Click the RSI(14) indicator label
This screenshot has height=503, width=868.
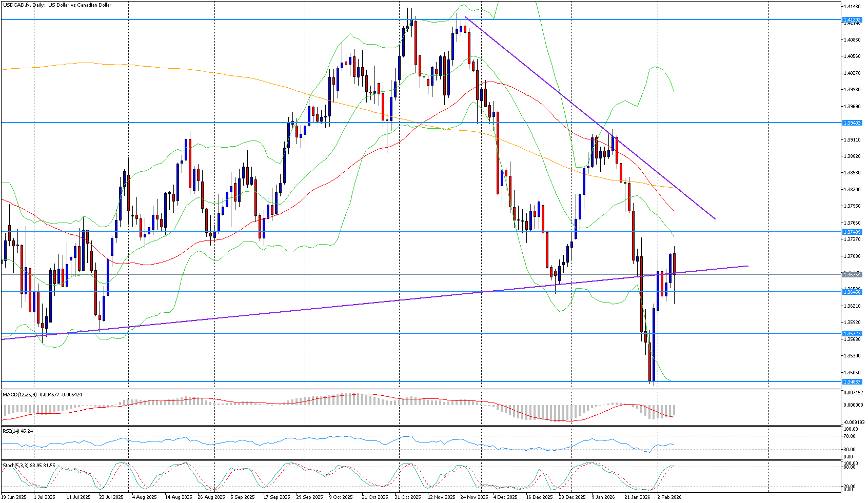pyautogui.click(x=17, y=431)
